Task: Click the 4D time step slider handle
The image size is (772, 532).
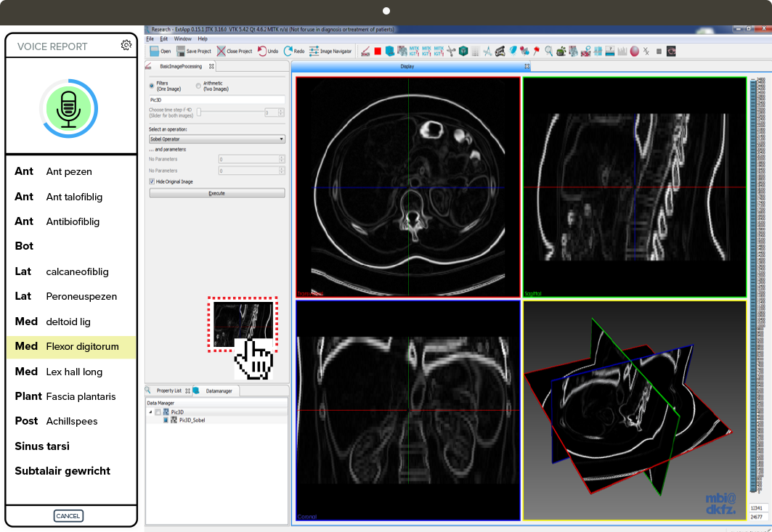Action: tap(199, 112)
